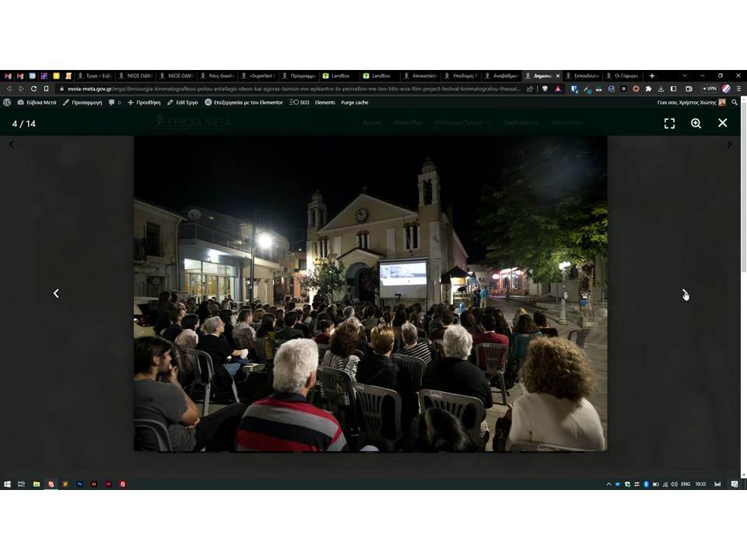The width and height of the screenshot is (747, 560).
Task: Open Illustrator from the taskbar
Action: [94, 484]
